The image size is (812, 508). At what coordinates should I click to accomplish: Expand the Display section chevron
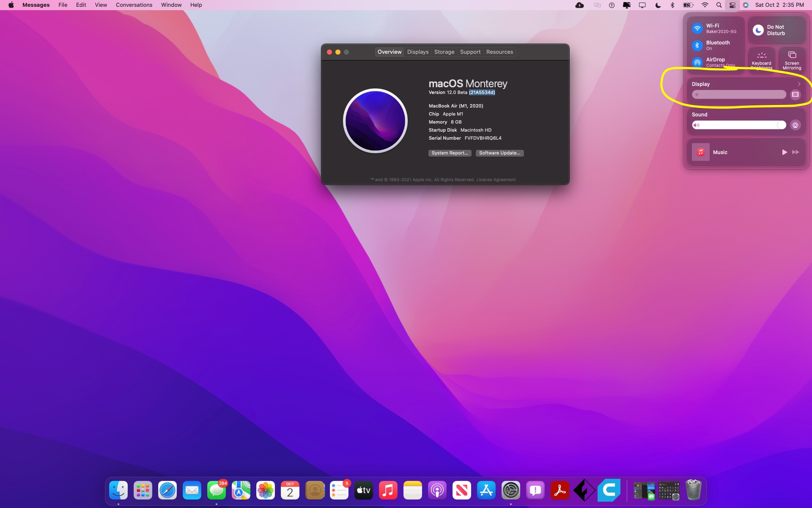[x=799, y=84]
